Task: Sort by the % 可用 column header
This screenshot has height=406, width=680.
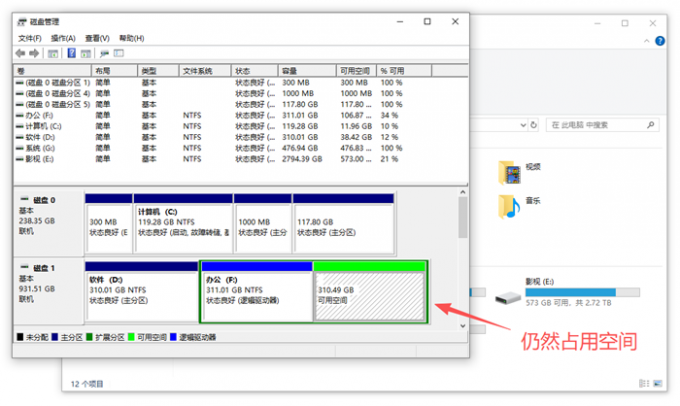Action: point(405,71)
